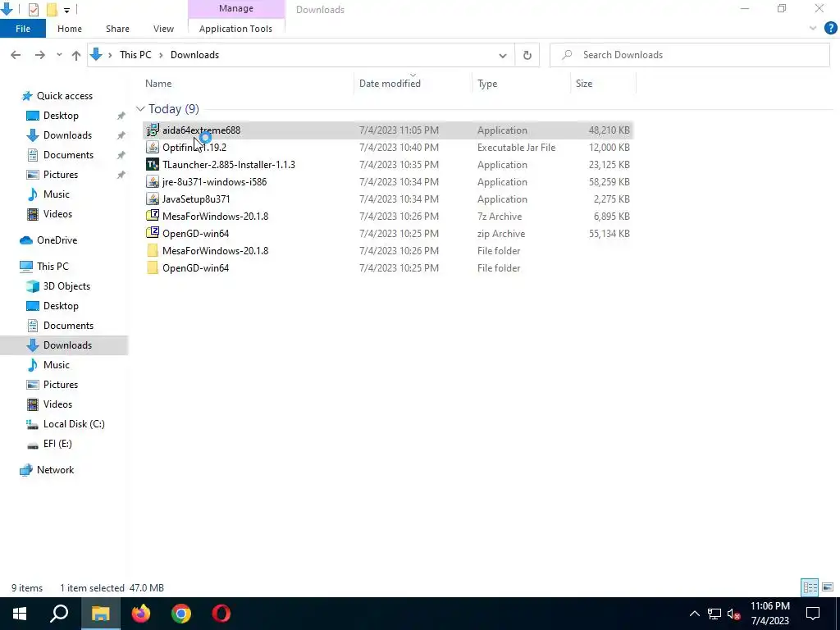The width and height of the screenshot is (840, 630).
Task: Open taskbar search magnifier
Action: tap(59, 614)
